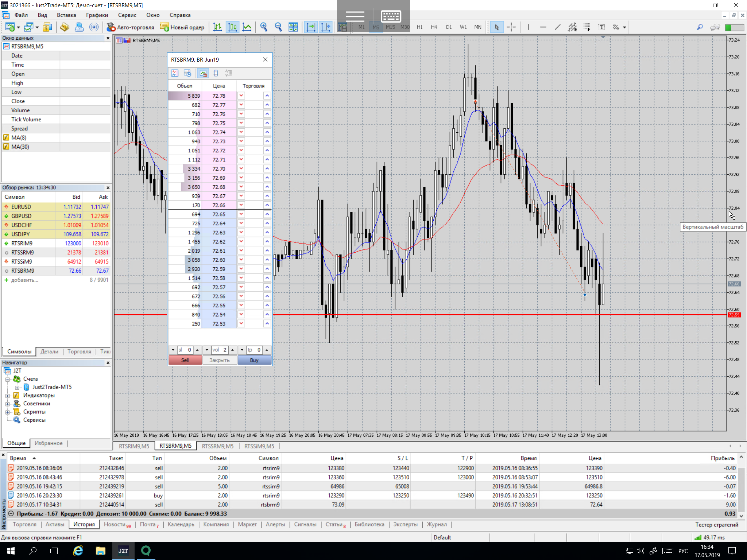Expand the Индикаторы tree node
Screen dimensions: 747x560
click(x=7, y=395)
